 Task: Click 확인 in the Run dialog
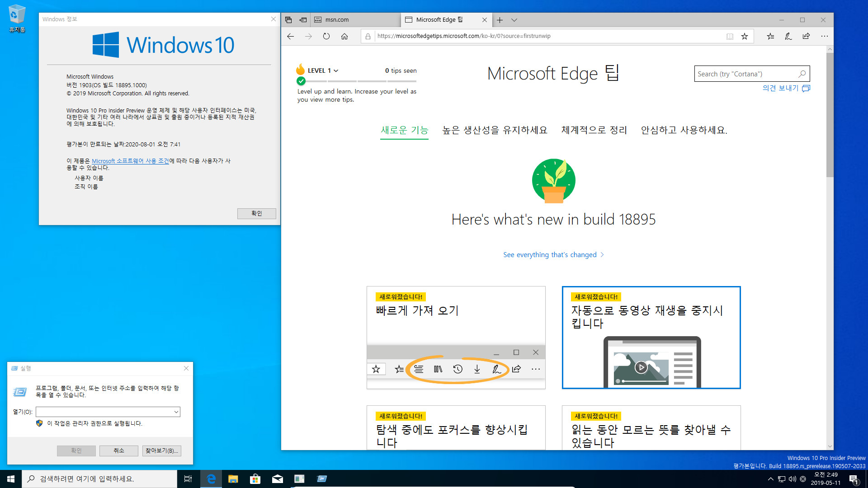tap(76, 450)
